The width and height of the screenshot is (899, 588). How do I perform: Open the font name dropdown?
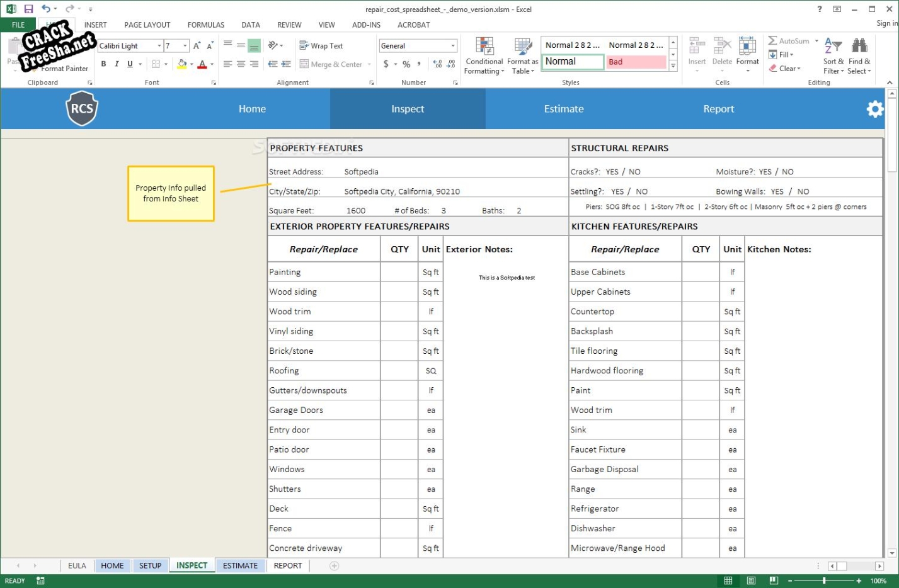point(159,46)
